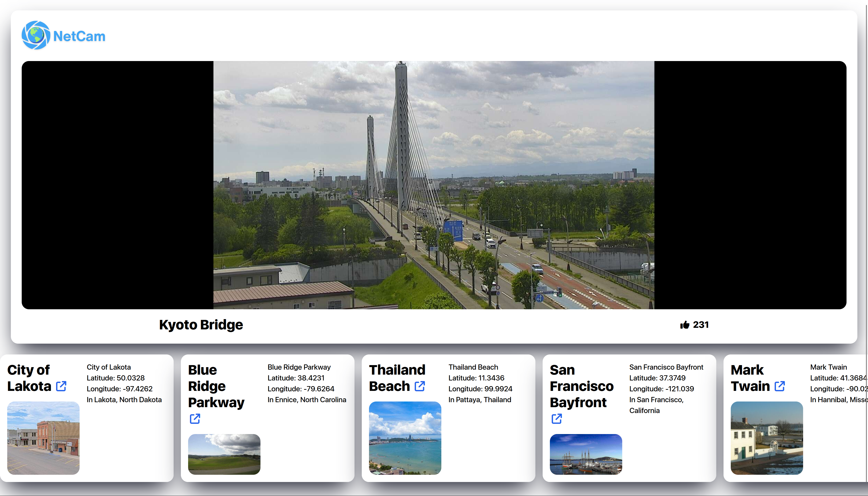The height and width of the screenshot is (496, 868).
Task: Select the Mark Twain house thumbnail
Action: [767, 438]
